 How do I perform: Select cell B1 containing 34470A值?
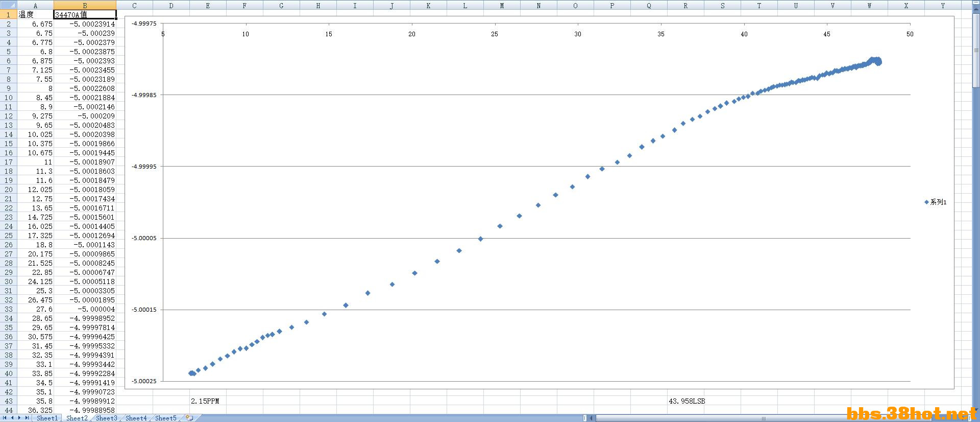click(x=85, y=15)
